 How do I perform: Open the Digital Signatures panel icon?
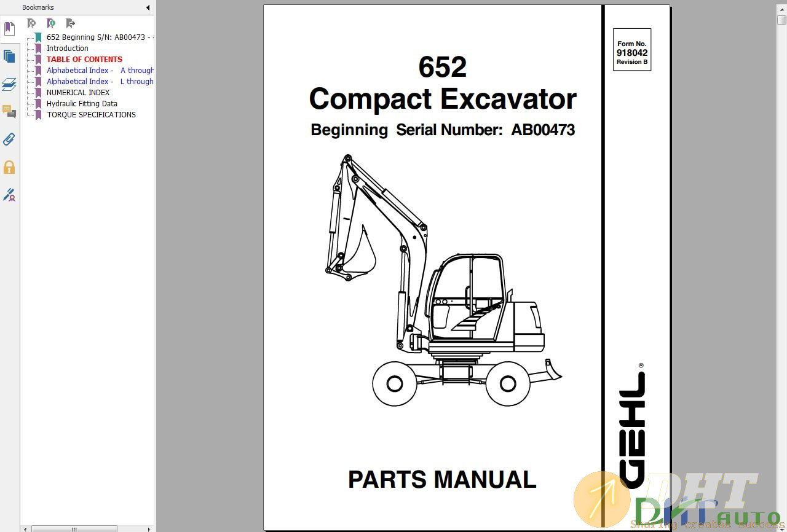(9, 195)
